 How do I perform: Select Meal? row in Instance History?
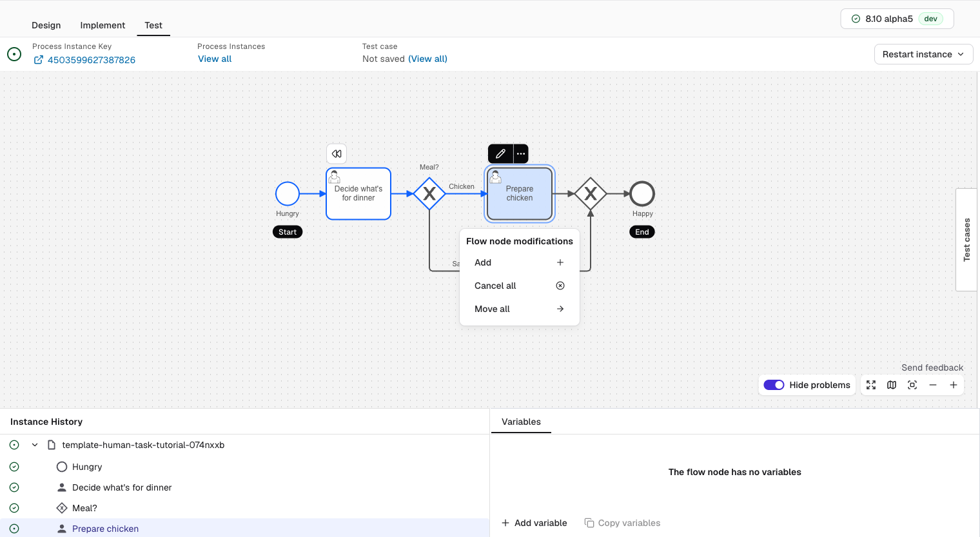245,508
